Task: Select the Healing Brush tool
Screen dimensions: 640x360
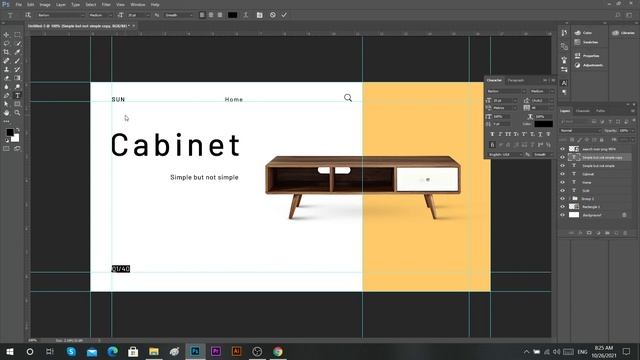Action: pos(6,61)
